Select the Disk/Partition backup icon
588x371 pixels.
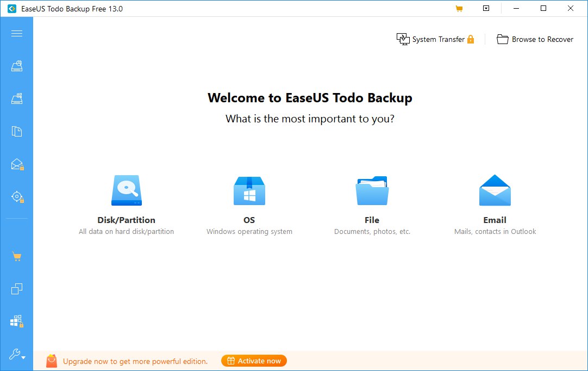127,190
